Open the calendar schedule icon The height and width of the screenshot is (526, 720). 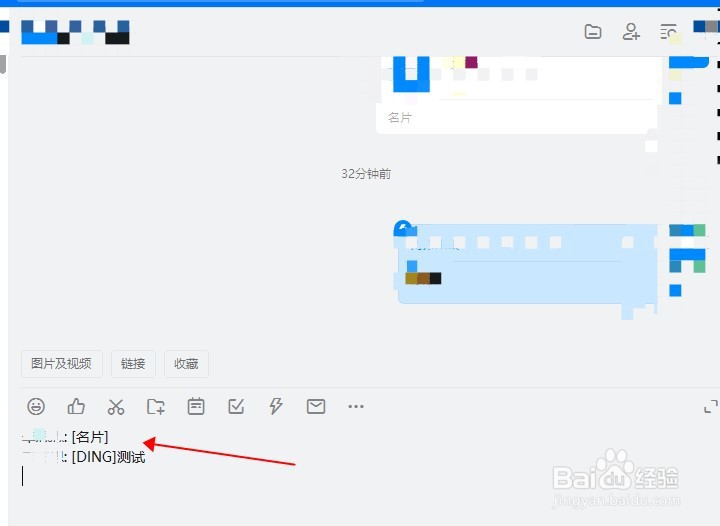196,407
